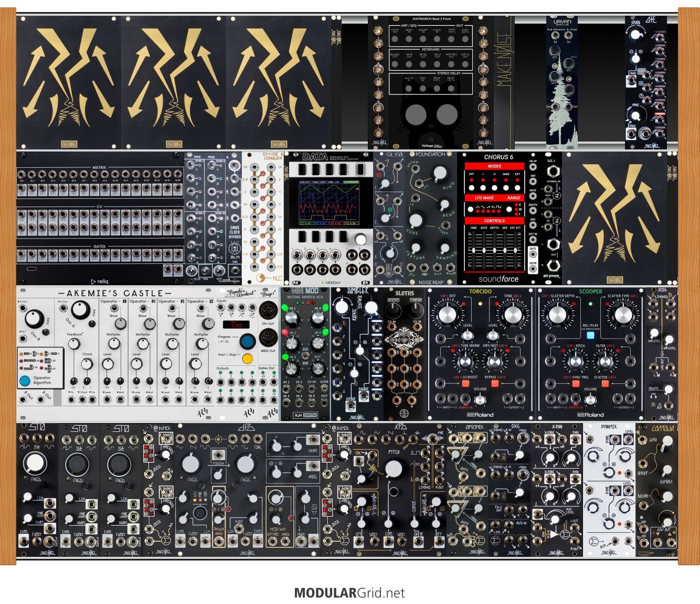Click the Noise Reap logo on Foundation
Screen dimensions: 700x604
pos(431,282)
